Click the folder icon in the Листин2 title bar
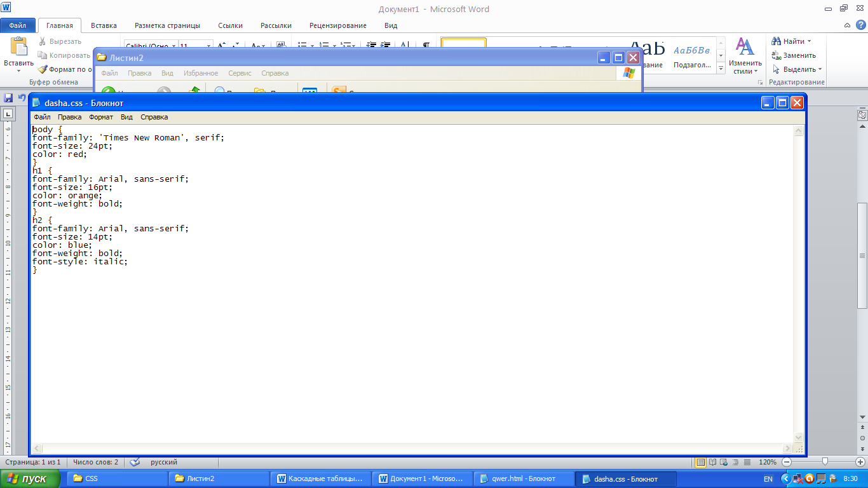868x488 pixels. click(x=102, y=58)
